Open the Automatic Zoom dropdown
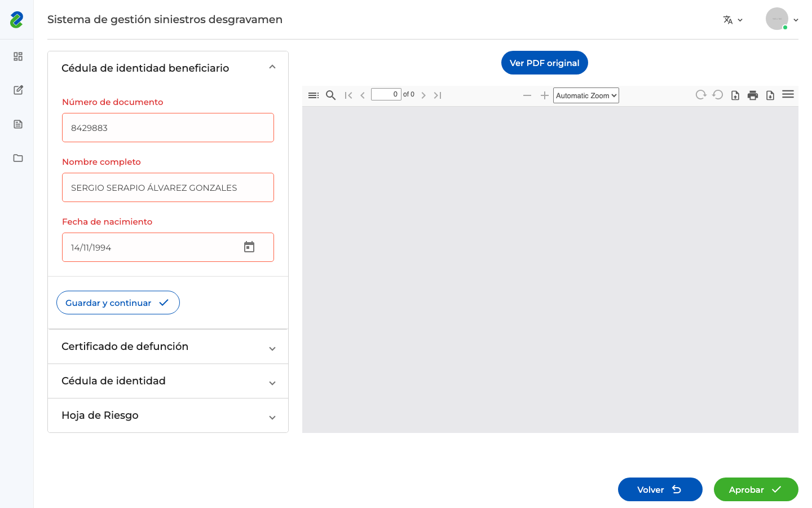 pos(586,95)
